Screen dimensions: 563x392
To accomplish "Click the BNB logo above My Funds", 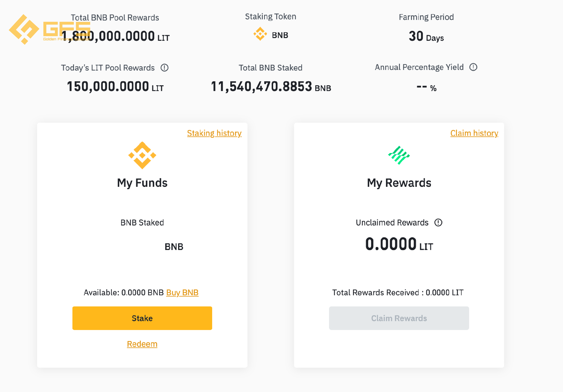I will [x=142, y=155].
